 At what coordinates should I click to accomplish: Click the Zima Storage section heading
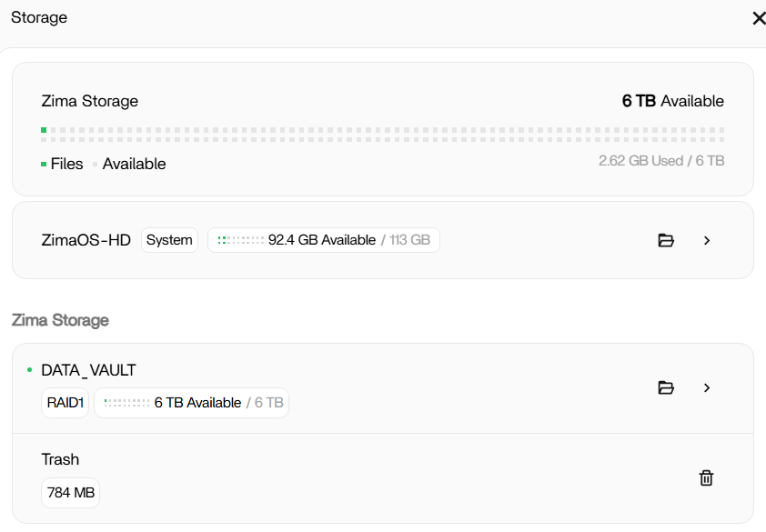[x=60, y=320]
